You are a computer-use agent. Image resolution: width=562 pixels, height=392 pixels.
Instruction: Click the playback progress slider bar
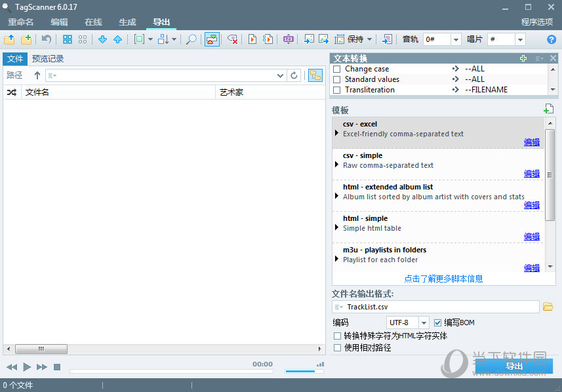[171, 372]
